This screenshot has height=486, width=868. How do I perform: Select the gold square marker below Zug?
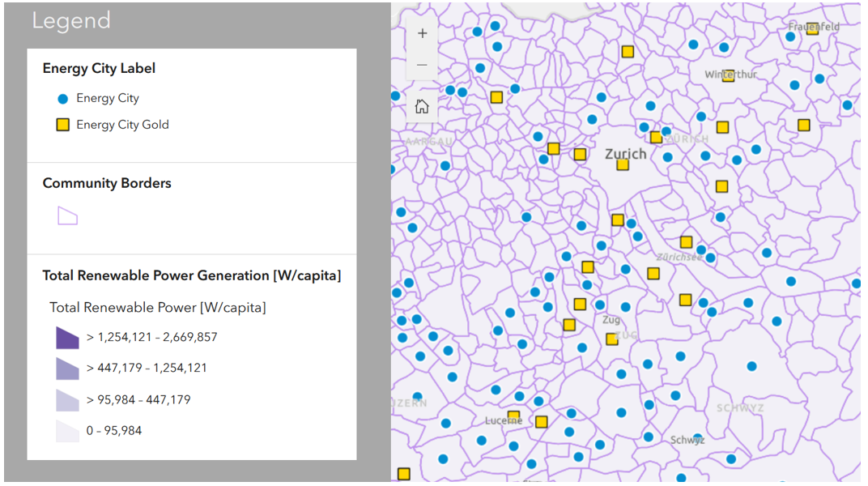tap(612, 339)
